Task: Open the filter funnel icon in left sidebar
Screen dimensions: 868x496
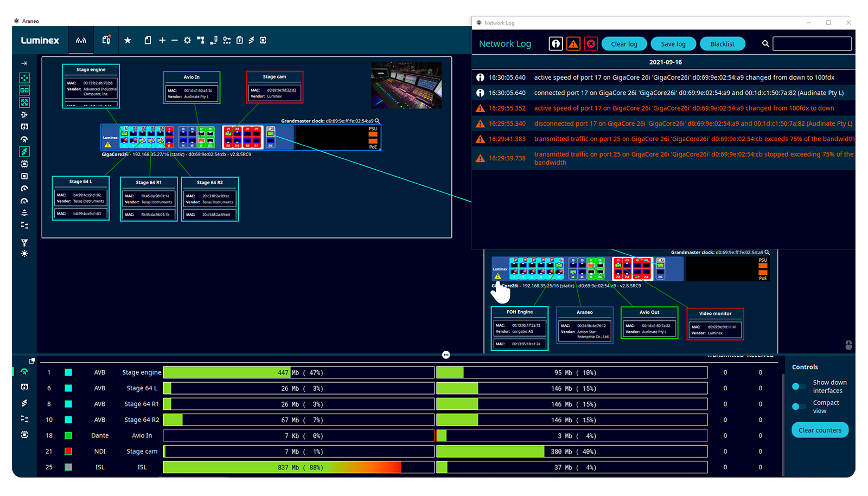Action: click(x=24, y=243)
